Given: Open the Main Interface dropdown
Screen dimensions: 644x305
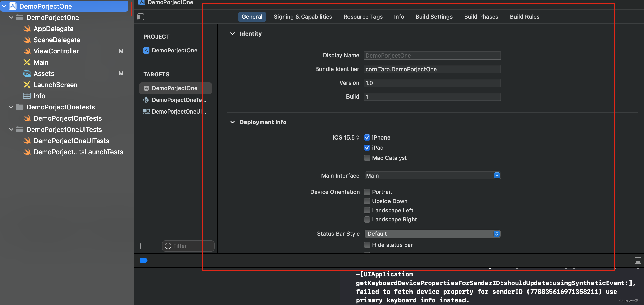Looking at the screenshot, I should [x=497, y=175].
